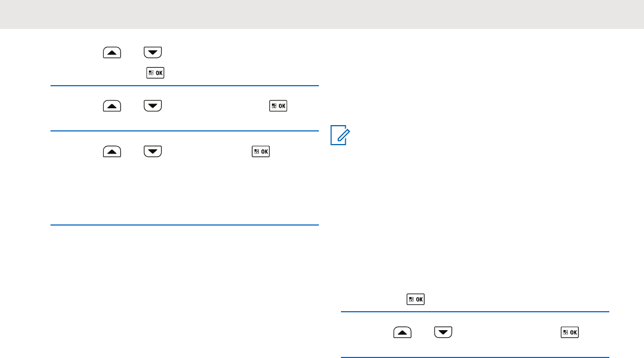Click the down arrow in the third left step

153,152
